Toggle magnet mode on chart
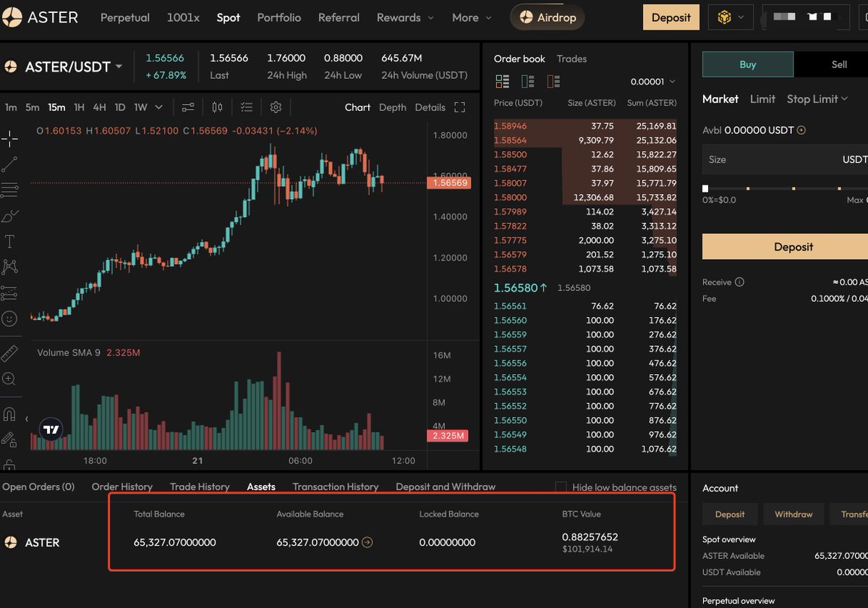The width and height of the screenshot is (868, 608). click(x=9, y=414)
